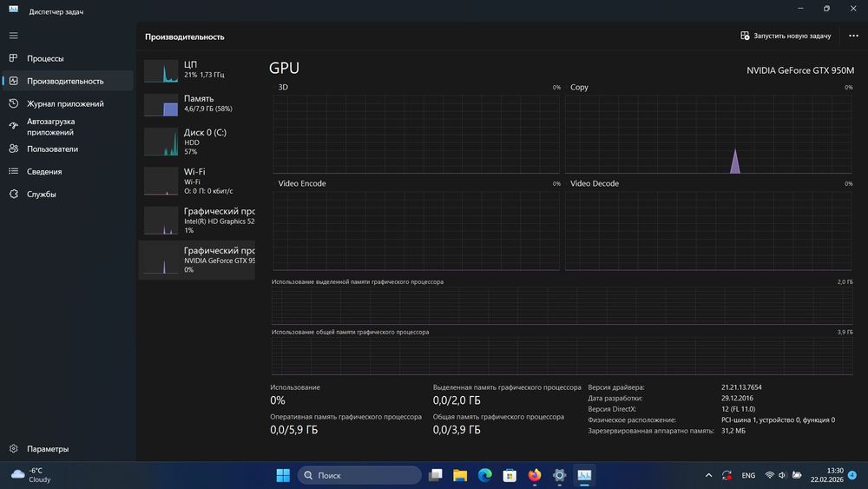The image size is (868, 489).
Task: Open the Video Decode graph dropdown
Action: (x=595, y=183)
